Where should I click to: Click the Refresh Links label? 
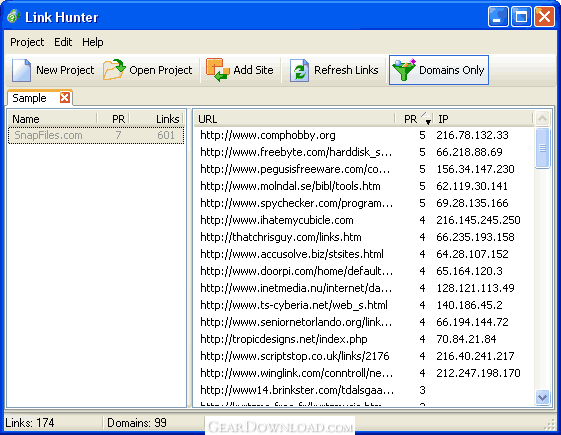[x=346, y=70]
